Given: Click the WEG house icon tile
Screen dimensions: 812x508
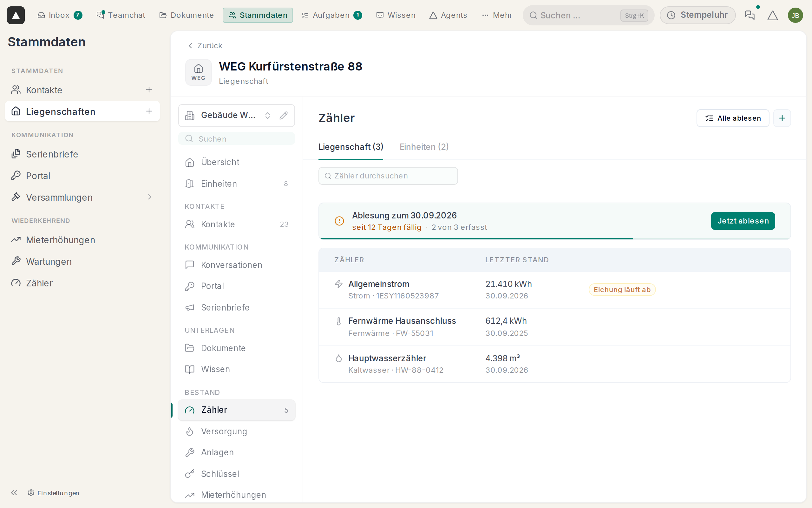Looking at the screenshot, I should 198,72.
